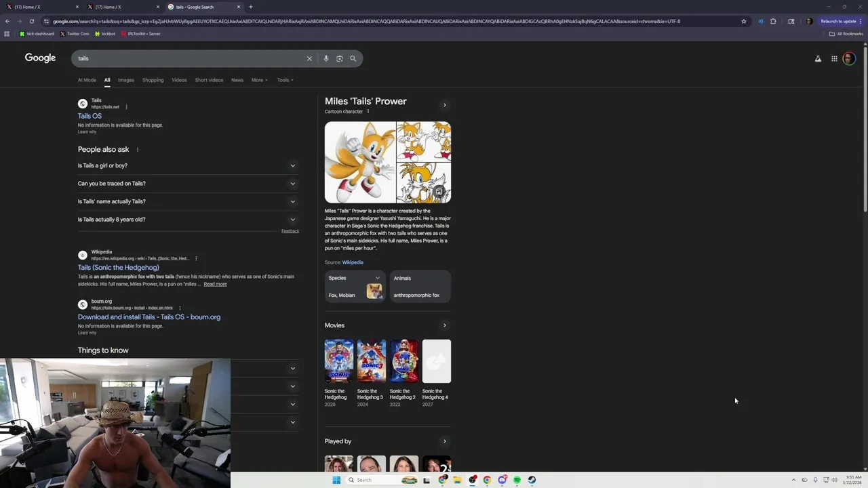Screen dimensions: 868x488
Task: Expand the Movies section arrow
Action: pos(445,325)
